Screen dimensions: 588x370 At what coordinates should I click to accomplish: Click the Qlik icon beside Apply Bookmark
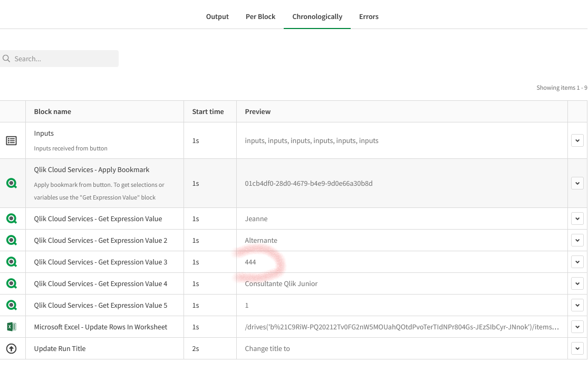11,183
